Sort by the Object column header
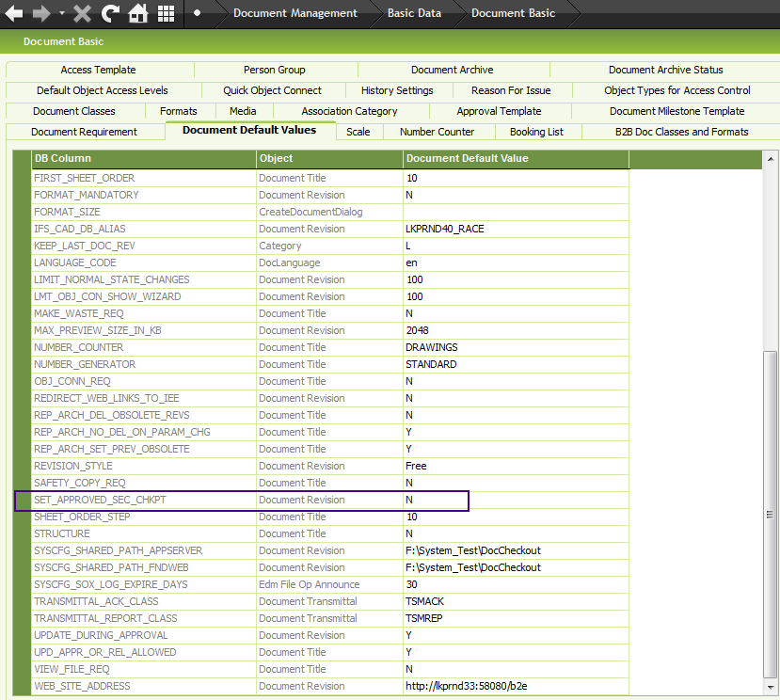 click(x=329, y=159)
